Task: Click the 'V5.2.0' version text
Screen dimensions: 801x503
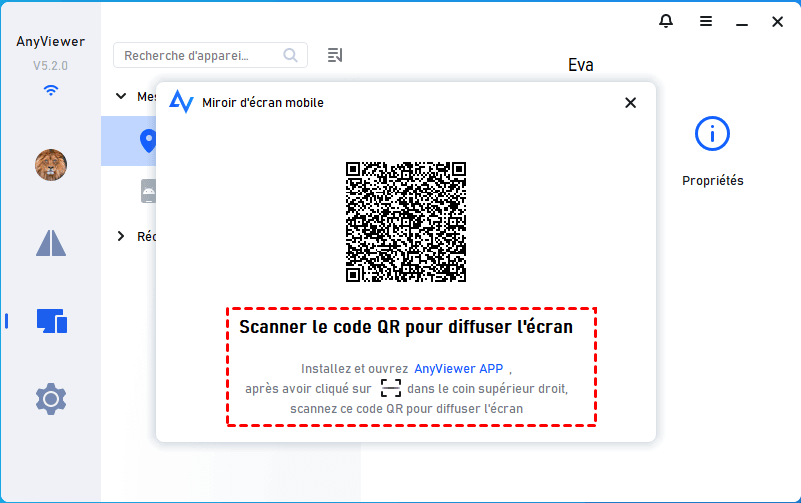Action: point(51,66)
